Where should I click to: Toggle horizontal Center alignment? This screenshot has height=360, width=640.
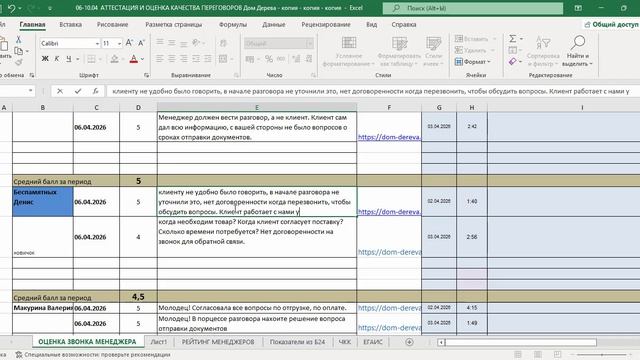(x=172, y=59)
